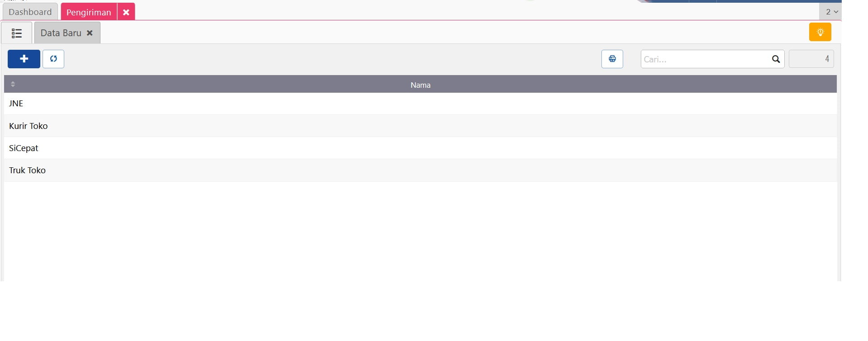Screen dimensions: 868x341
Task: Click the record count field showing 4
Action: (811, 59)
